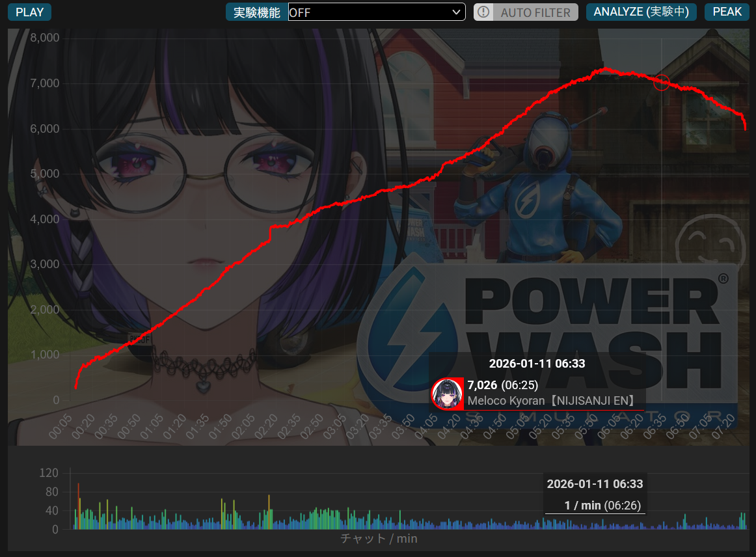Click the 00:05 time axis label
This screenshot has height=557, width=756.
pos(61,427)
